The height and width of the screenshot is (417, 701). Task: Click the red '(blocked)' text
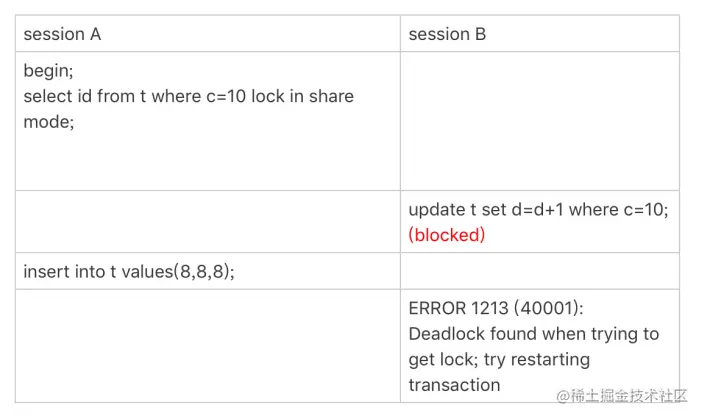pos(447,235)
